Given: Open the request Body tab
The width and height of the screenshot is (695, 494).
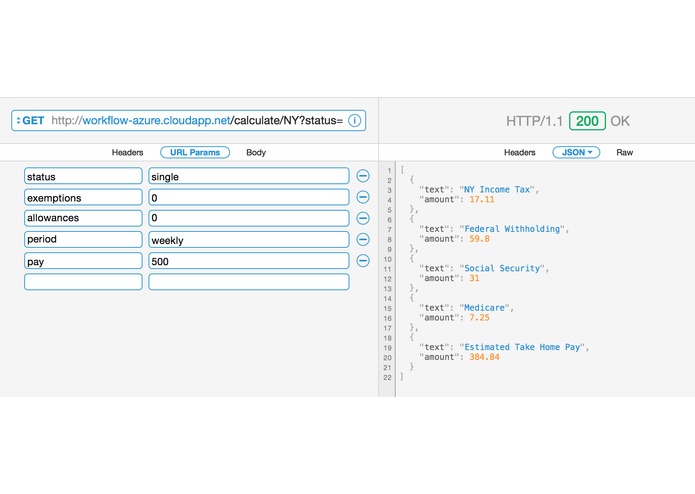Looking at the screenshot, I should [x=256, y=152].
